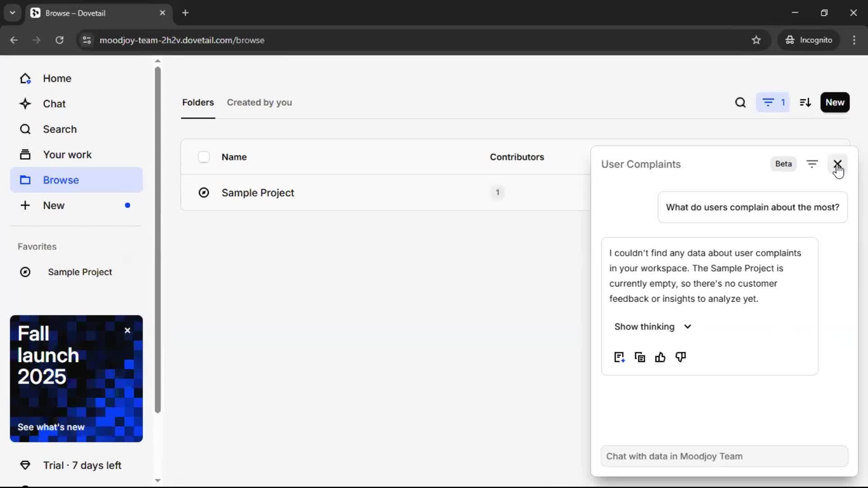Bookmark this page with star icon
The height and width of the screenshot is (488, 868).
coord(756,40)
